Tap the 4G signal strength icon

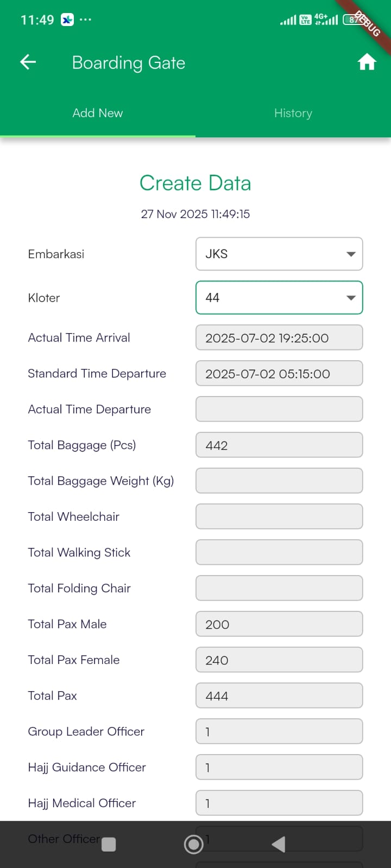[x=326, y=20]
